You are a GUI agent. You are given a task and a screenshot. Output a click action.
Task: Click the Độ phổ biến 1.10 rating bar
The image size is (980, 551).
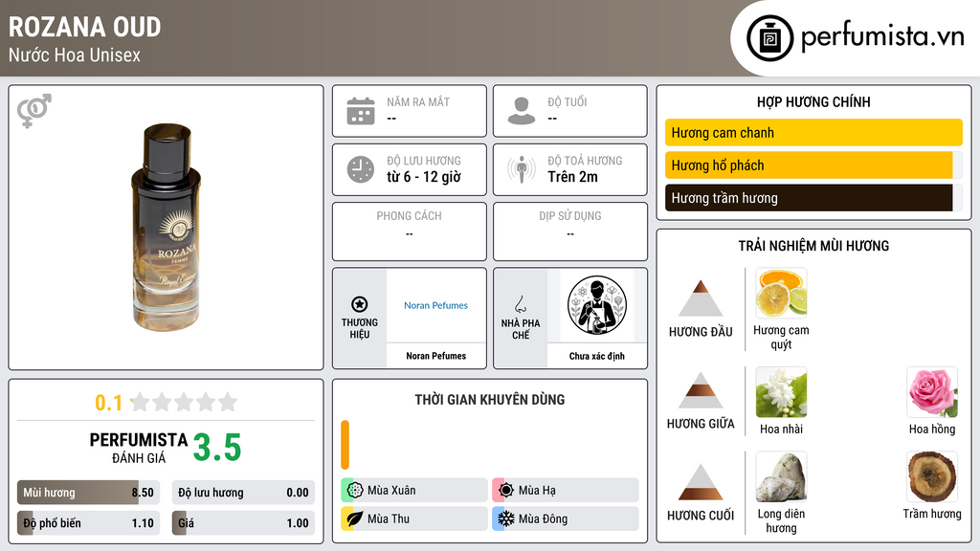[88, 523]
